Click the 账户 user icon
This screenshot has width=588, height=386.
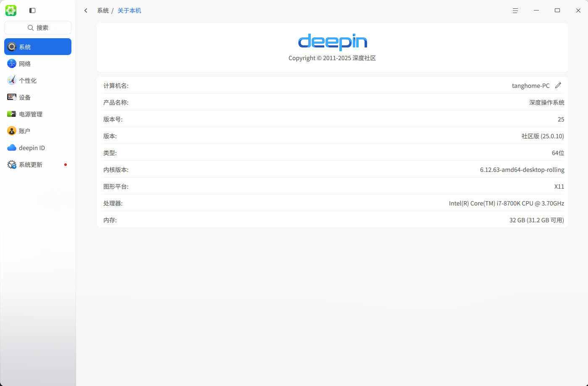(x=12, y=131)
